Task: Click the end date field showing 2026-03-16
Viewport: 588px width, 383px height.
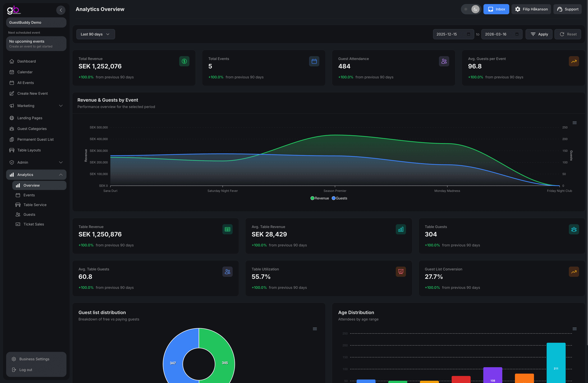Action: [x=501, y=34]
